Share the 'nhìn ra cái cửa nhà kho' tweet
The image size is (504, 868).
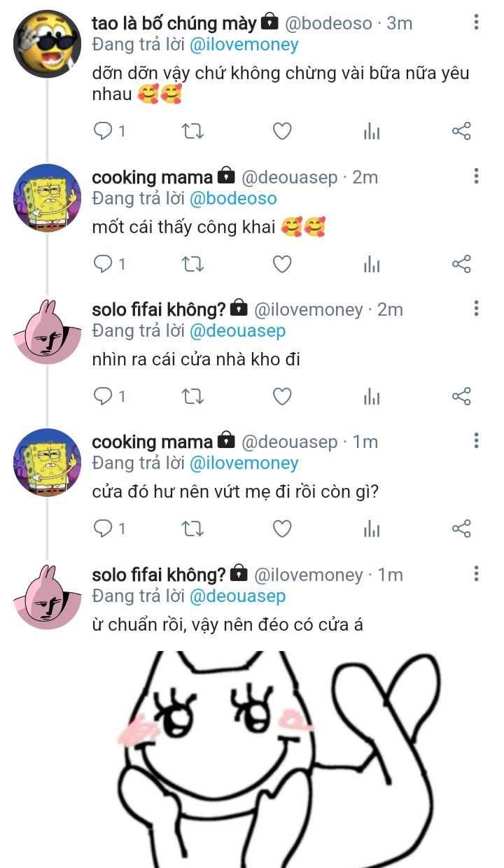(x=461, y=397)
